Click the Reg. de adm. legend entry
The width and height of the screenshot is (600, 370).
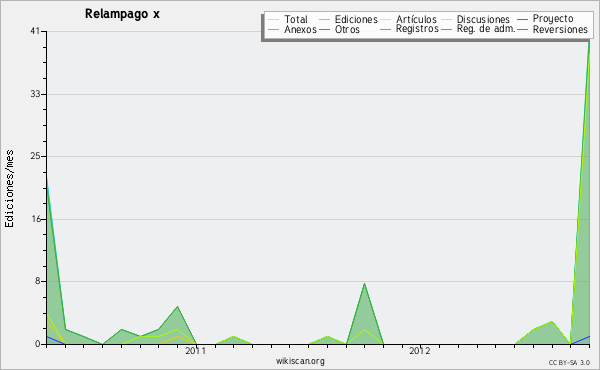[486, 29]
